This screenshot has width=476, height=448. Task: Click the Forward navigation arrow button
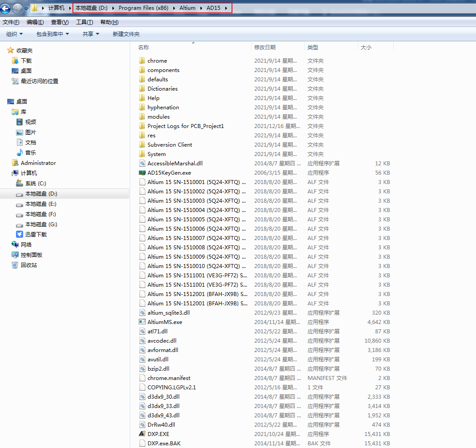[x=18, y=8]
